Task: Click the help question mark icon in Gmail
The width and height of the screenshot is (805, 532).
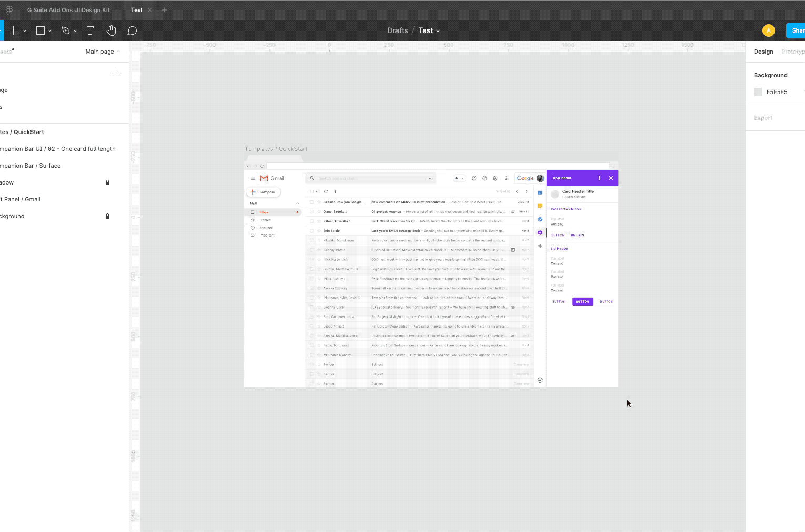Action: click(x=485, y=178)
